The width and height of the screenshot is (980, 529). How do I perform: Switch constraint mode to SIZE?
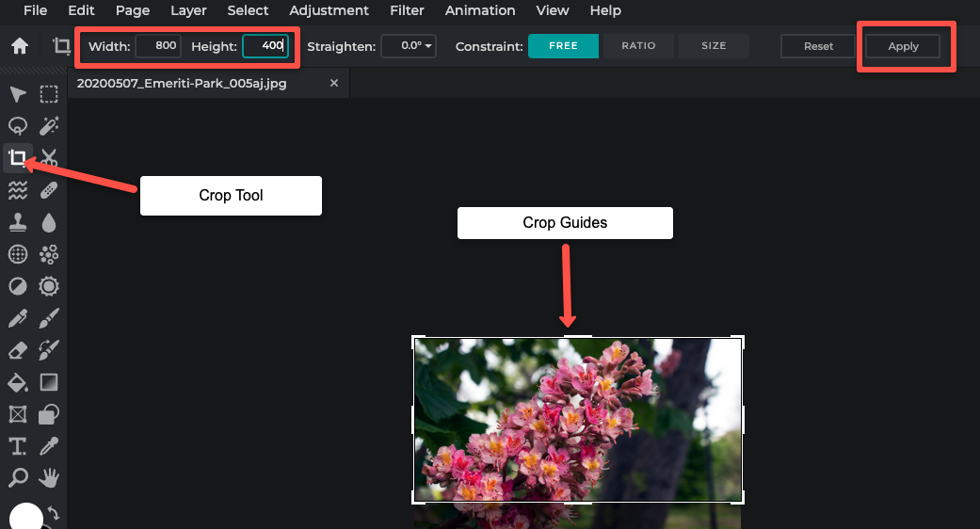[x=714, y=46]
